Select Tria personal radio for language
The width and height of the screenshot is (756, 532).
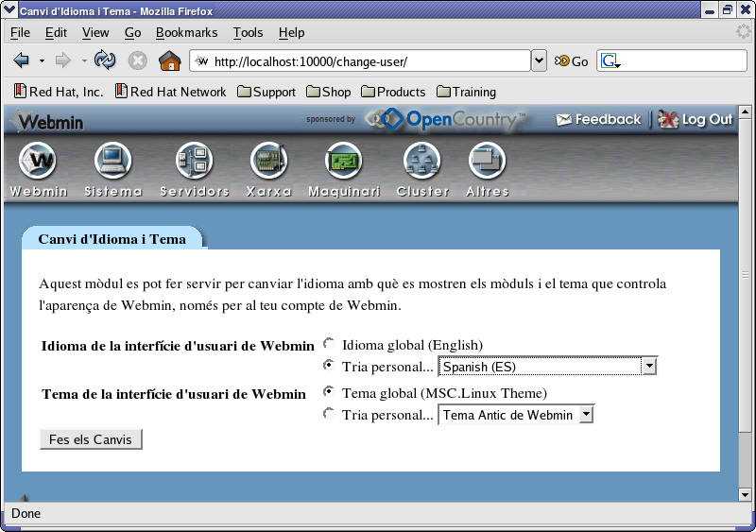(329, 365)
